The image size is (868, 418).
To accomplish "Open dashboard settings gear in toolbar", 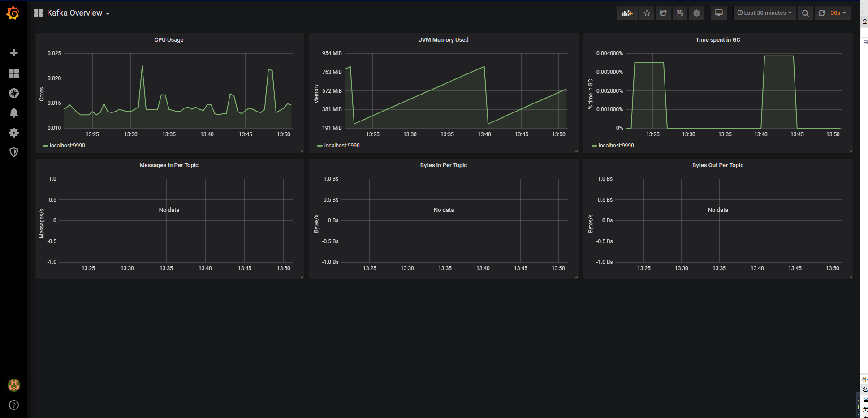I will point(696,13).
